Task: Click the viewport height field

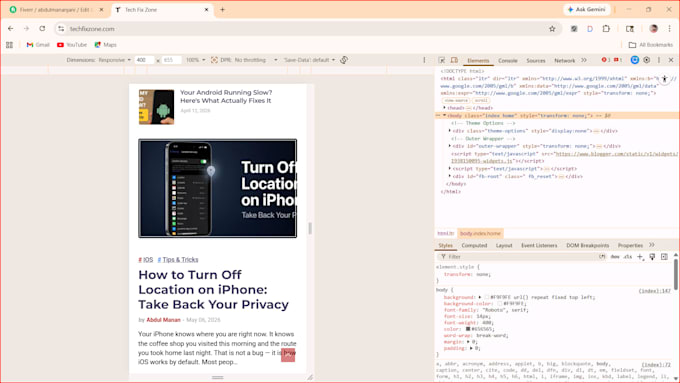Action: click(171, 60)
